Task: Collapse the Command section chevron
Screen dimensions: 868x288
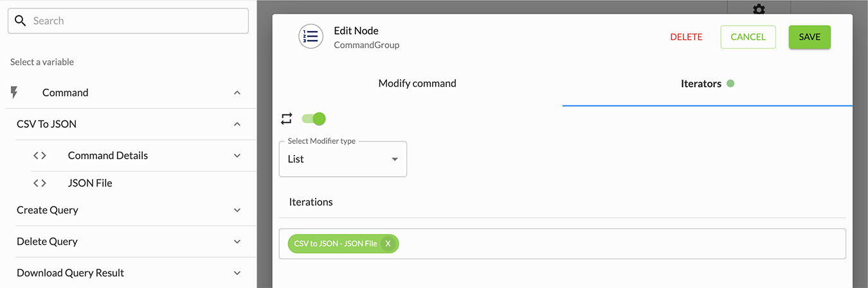Action: click(237, 93)
